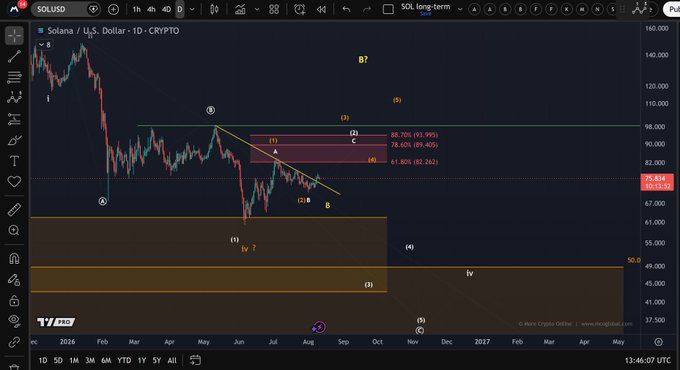Viewport: 680px width, 370px height.
Task: Expand the indicators favorites dropdown arrow
Action: tap(257, 9)
